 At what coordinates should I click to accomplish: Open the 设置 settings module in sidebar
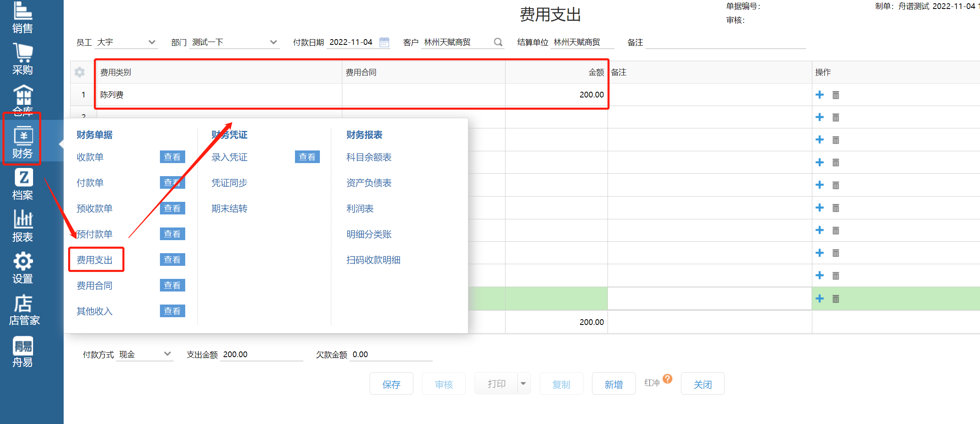coord(23,268)
